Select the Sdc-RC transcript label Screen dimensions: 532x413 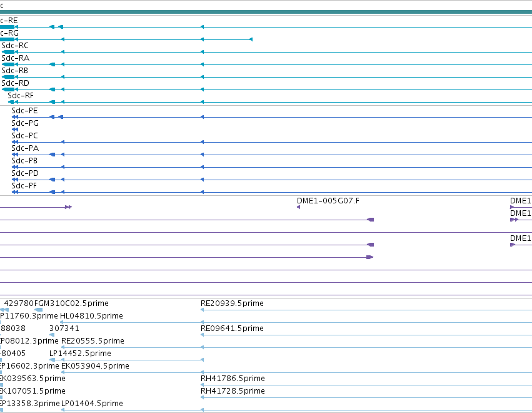point(15,46)
